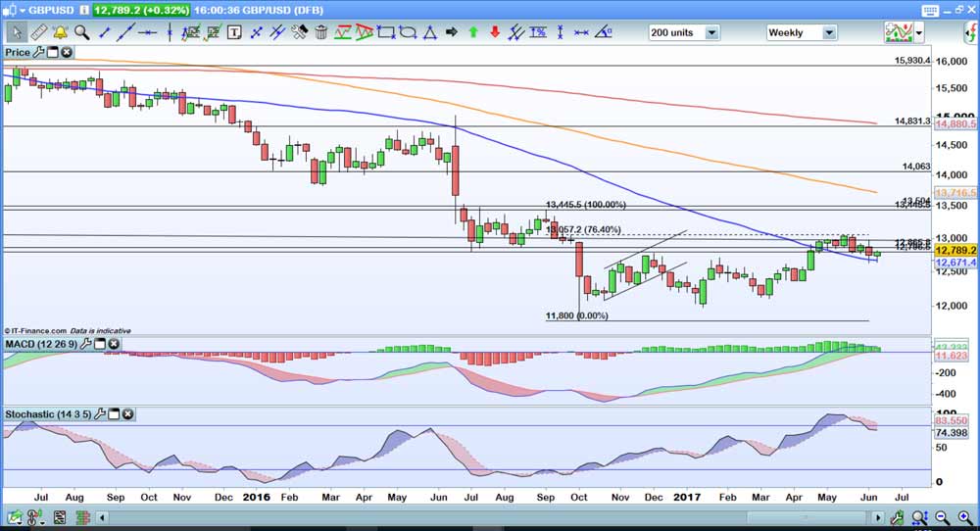Zoom in using the plus magnifier
This screenshot has height=531, width=980.
pos(965,517)
